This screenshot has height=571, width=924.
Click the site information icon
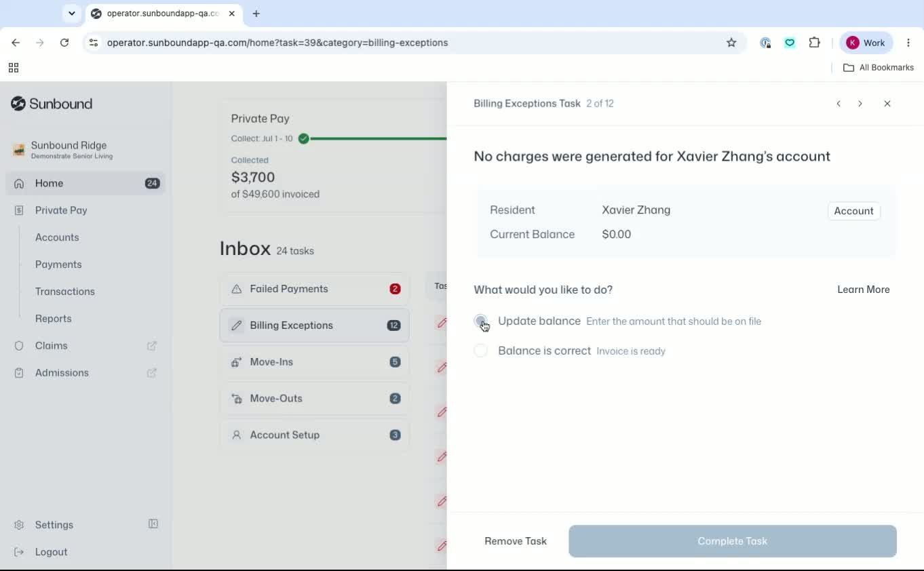coord(94,43)
